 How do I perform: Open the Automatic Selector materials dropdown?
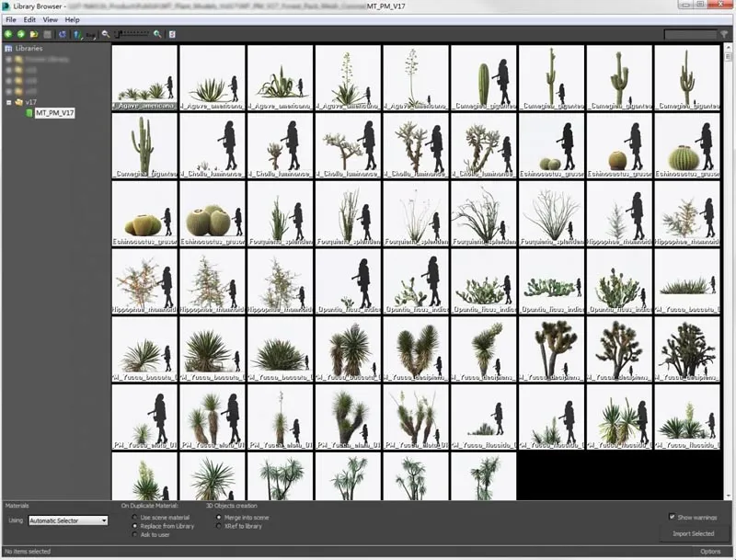pos(67,520)
